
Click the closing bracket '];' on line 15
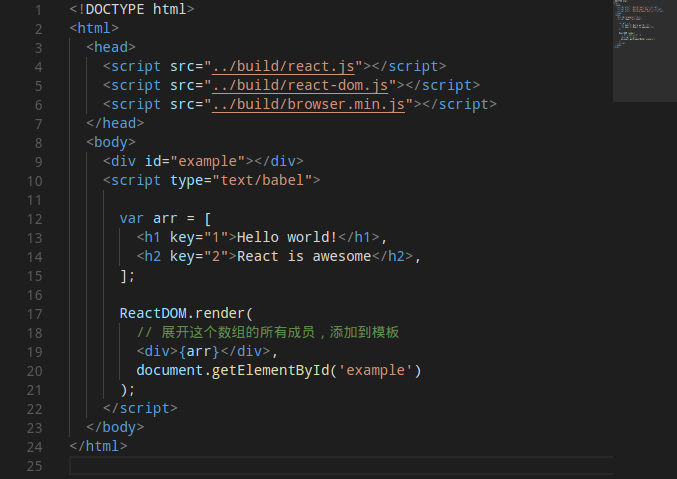(x=127, y=275)
